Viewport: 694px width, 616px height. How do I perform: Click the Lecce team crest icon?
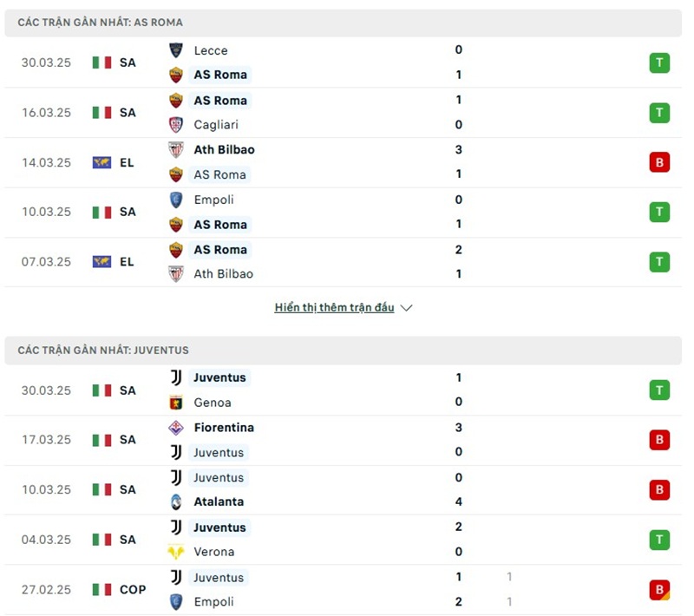click(176, 50)
